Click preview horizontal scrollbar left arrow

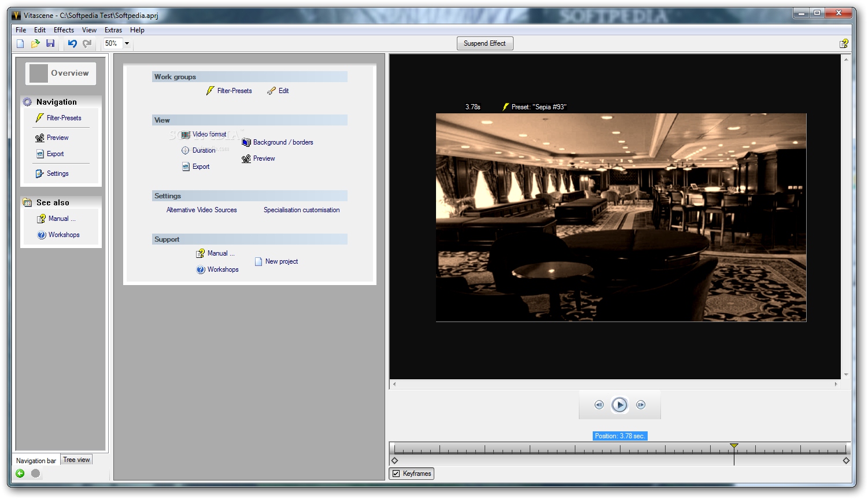(394, 384)
